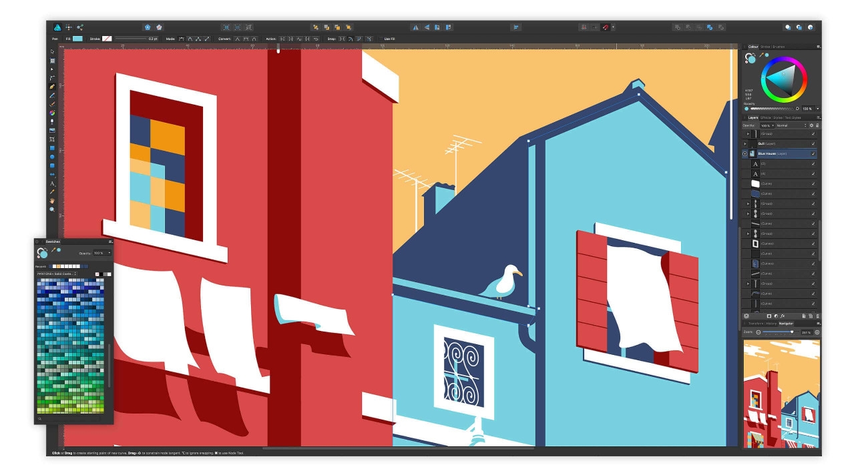Screen dimensions: 868x473
Task: Click the delete layer button in Layers panel
Action: pyautogui.click(x=817, y=316)
